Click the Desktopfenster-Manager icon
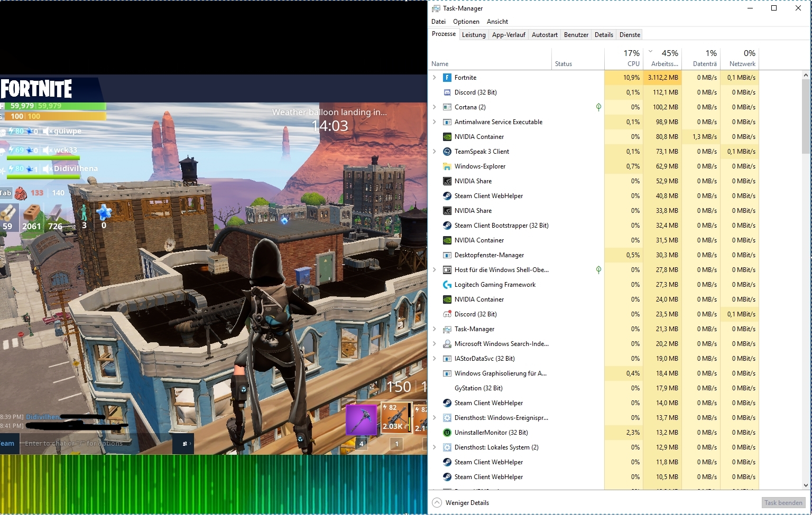Screen dimensions: 812x515 pos(447,255)
